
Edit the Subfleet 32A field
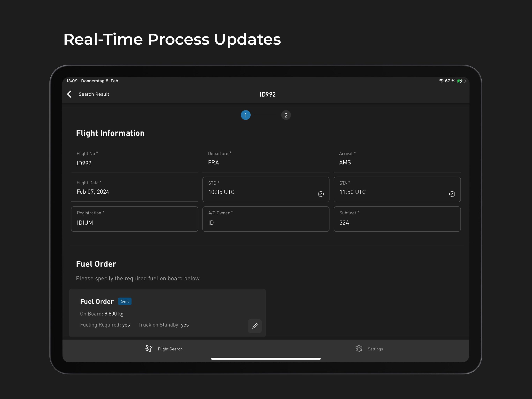click(397, 219)
